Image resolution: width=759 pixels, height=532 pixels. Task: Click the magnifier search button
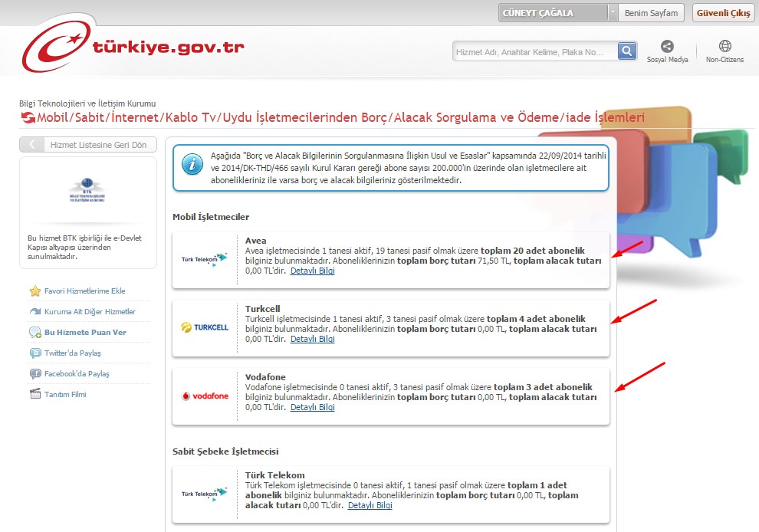point(627,51)
